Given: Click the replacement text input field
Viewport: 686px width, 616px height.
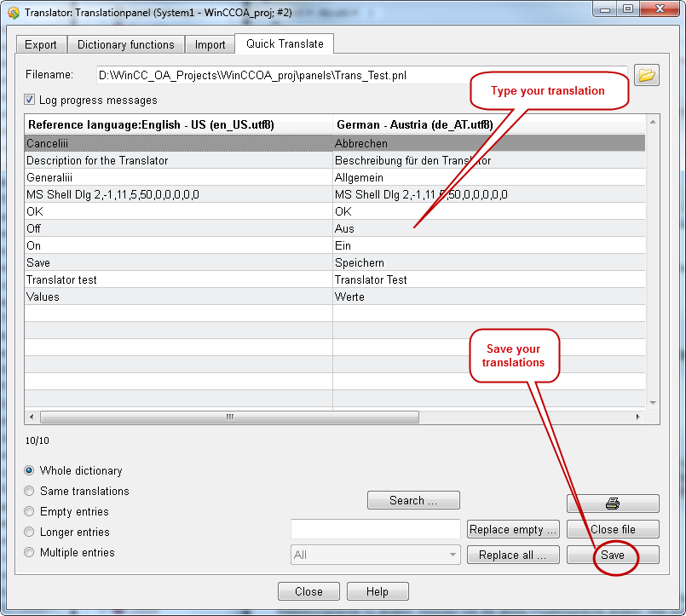Looking at the screenshot, I should pos(375,529).
